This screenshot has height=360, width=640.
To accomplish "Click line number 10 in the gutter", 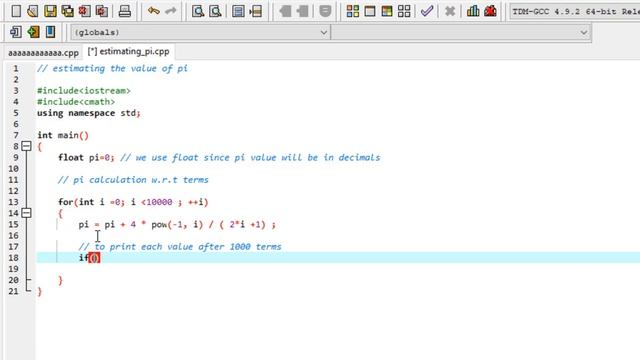I will (13, 169).
